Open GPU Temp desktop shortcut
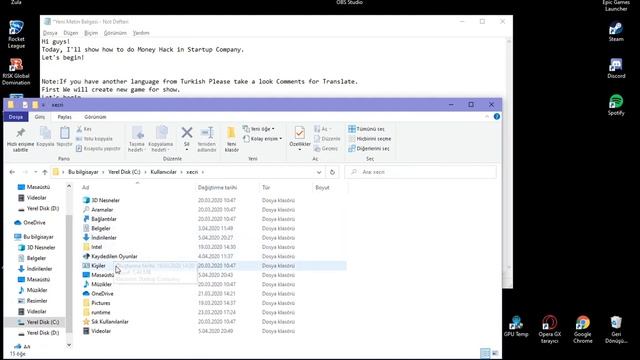Image resolution: width=640 pixels, height=360 pixels. 516,326
